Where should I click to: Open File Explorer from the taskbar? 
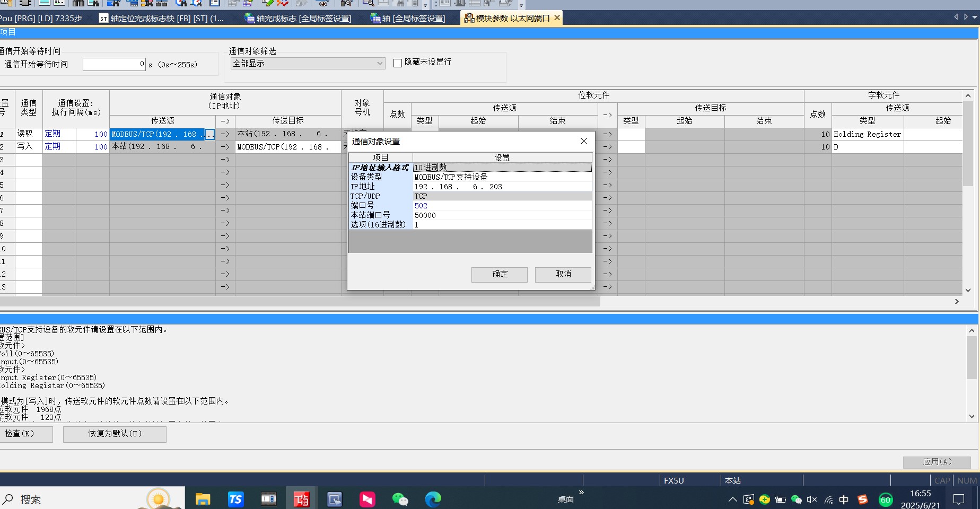(x=203, y=499)
